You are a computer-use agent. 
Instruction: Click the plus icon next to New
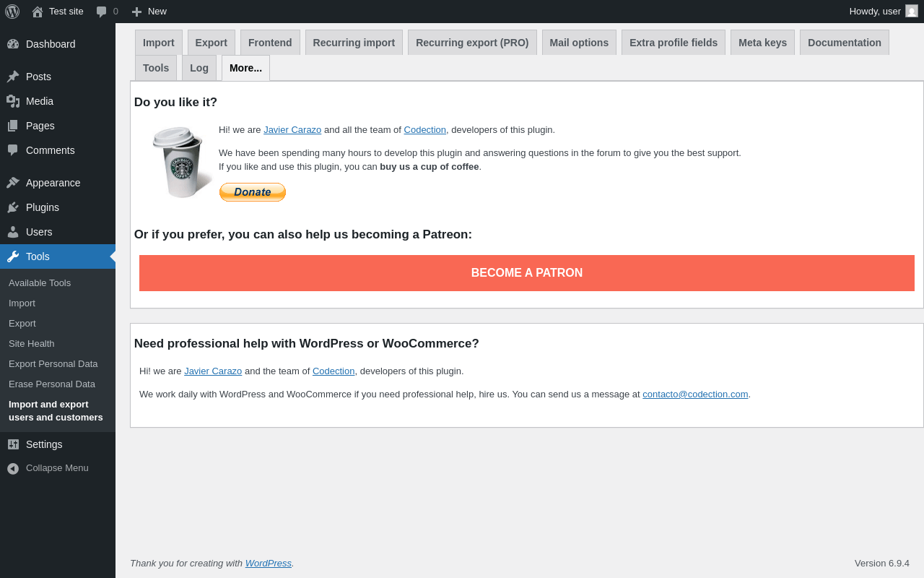pos(136,12)
